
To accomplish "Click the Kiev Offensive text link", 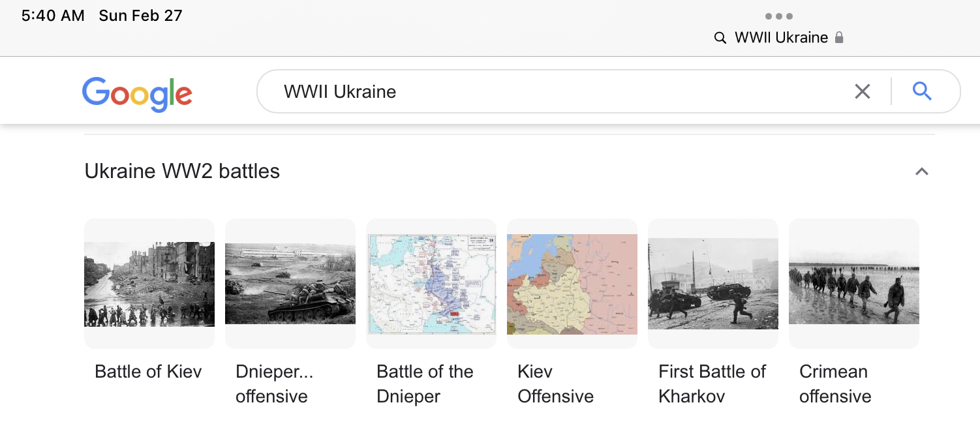I will coord(555,384).
